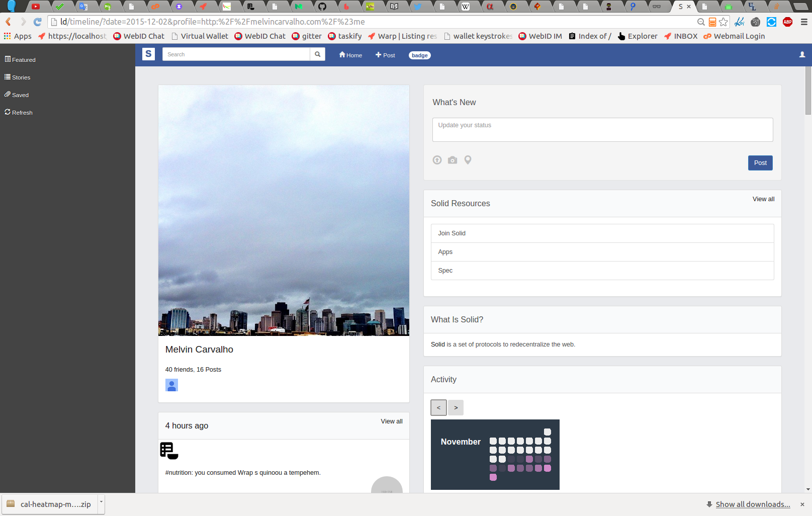Click the search magnifier button
The width and height of the screenshot is (812, 516).
click(317, 54)
